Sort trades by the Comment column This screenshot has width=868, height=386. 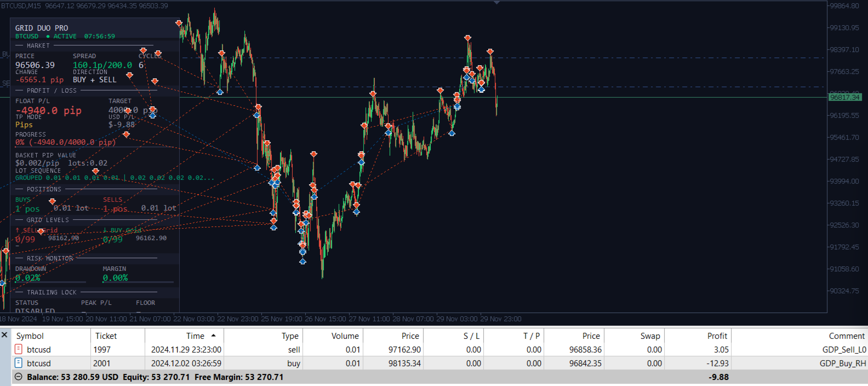[x=847, y=336]
